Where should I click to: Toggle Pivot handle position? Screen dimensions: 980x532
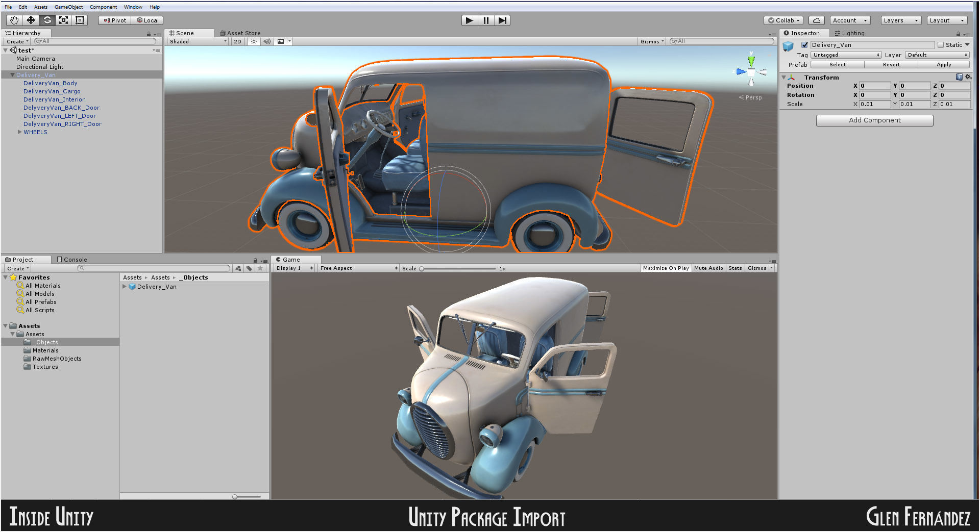pyautogui.click(x=115, y=20)
